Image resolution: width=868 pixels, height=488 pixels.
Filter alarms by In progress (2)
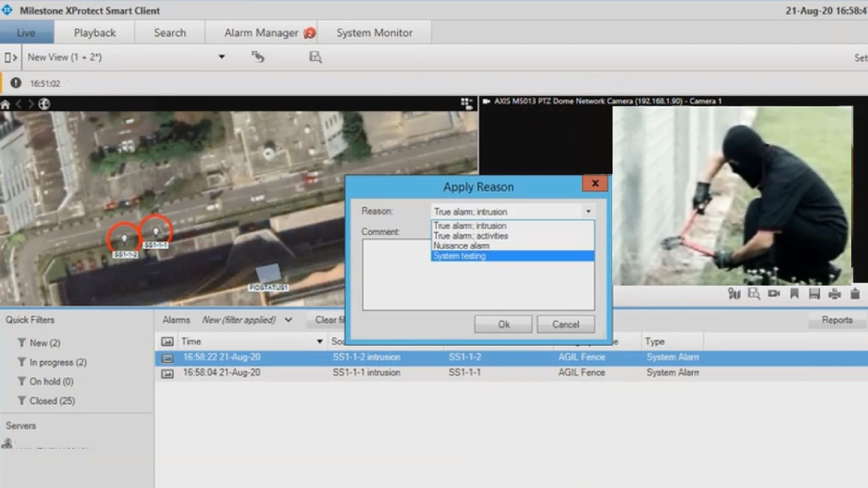click(x=52, y=362)
